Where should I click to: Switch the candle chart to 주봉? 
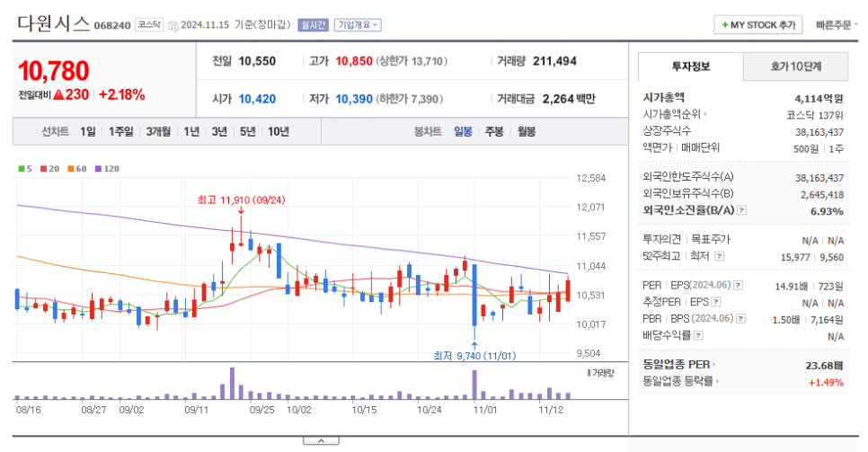494,131
